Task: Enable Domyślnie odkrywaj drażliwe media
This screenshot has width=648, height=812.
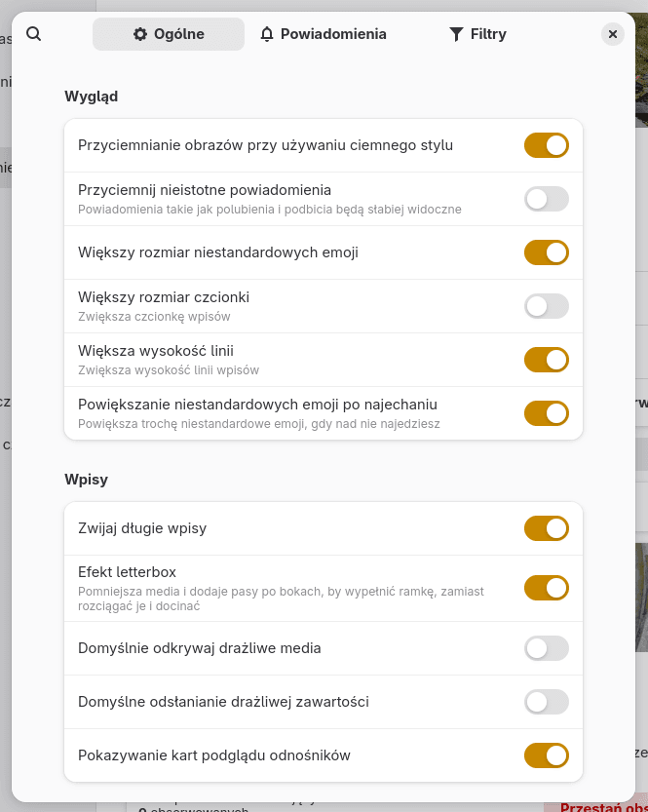Action: (546, 648)
